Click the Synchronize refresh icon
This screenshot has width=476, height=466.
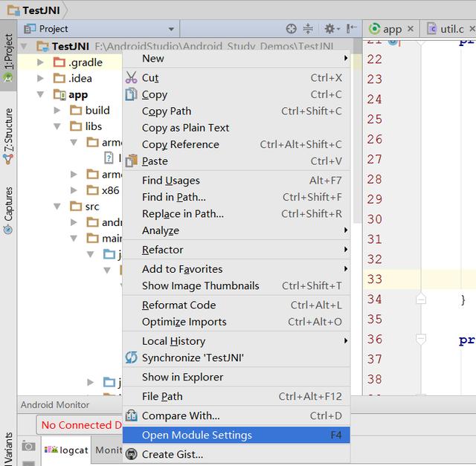pyautogui.click(x=131, y=357)
